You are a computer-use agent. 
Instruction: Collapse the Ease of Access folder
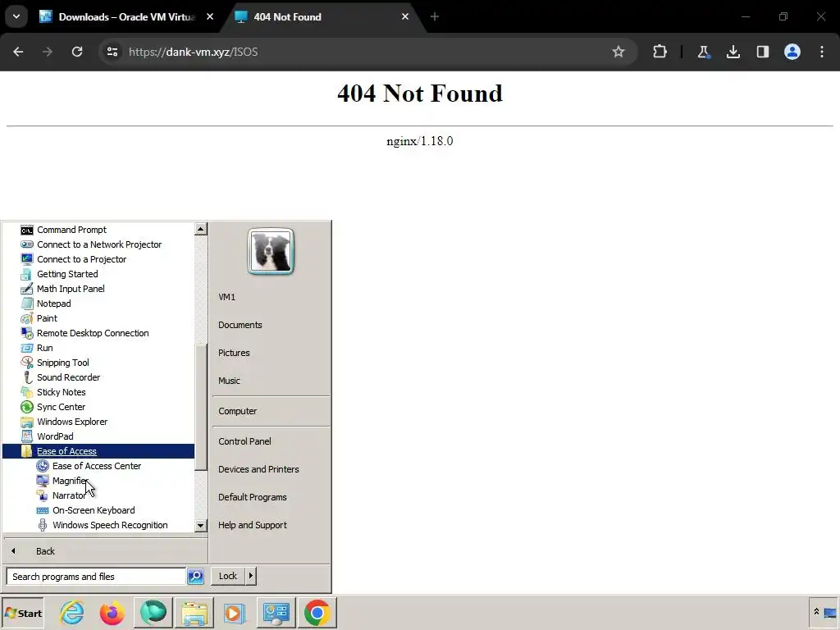[x=98, y=451]
